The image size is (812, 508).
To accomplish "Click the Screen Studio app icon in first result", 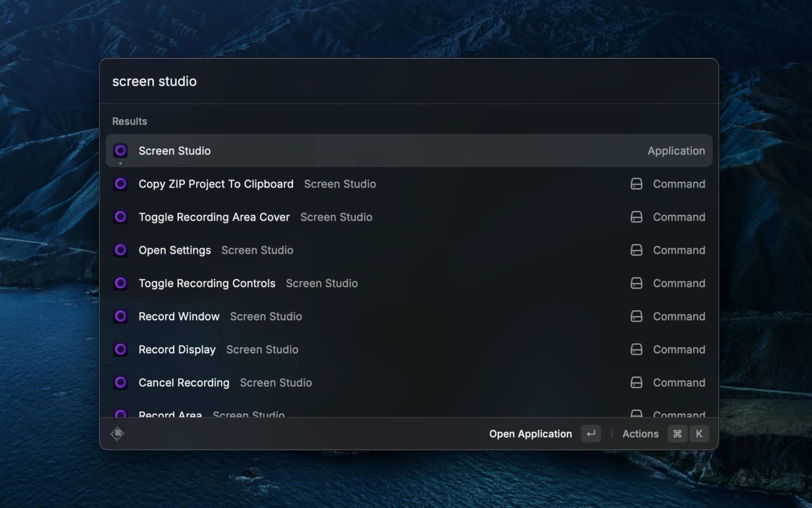I will point(120,151).
